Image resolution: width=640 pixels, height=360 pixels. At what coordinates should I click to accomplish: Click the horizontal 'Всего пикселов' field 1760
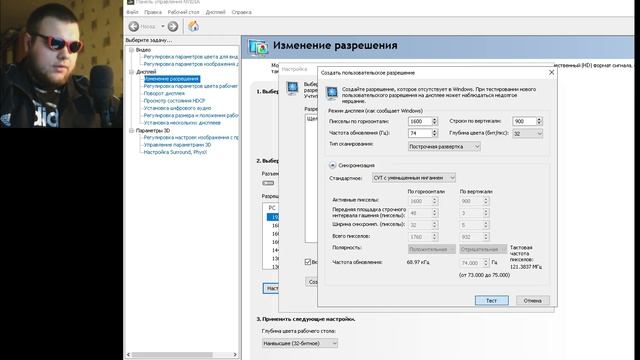pyautogui.click(x=423, y=237)
